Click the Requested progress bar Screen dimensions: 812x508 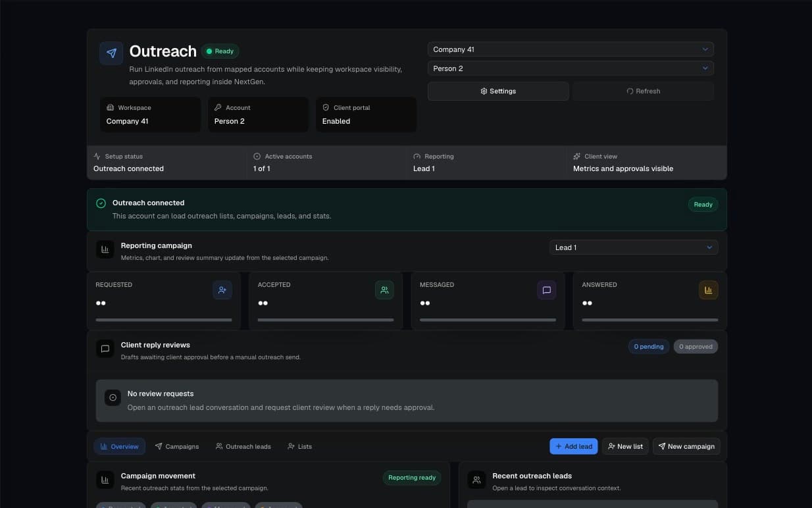click(164, 320)
